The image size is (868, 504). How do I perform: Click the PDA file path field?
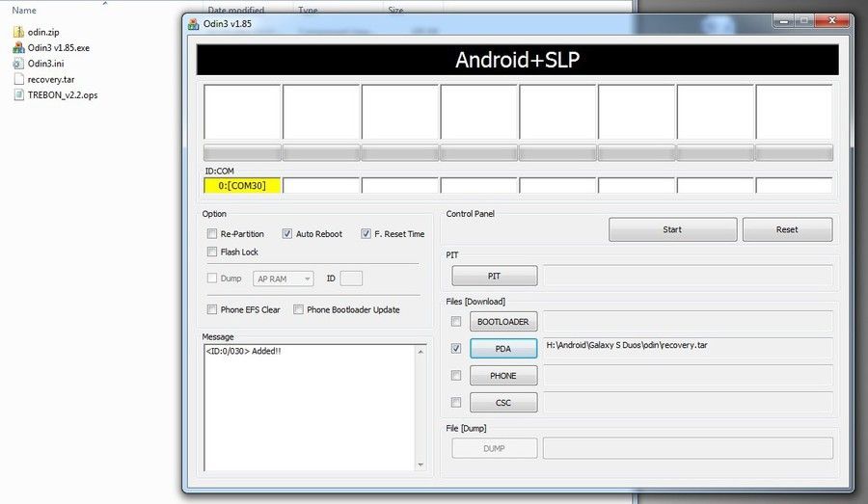688,348
